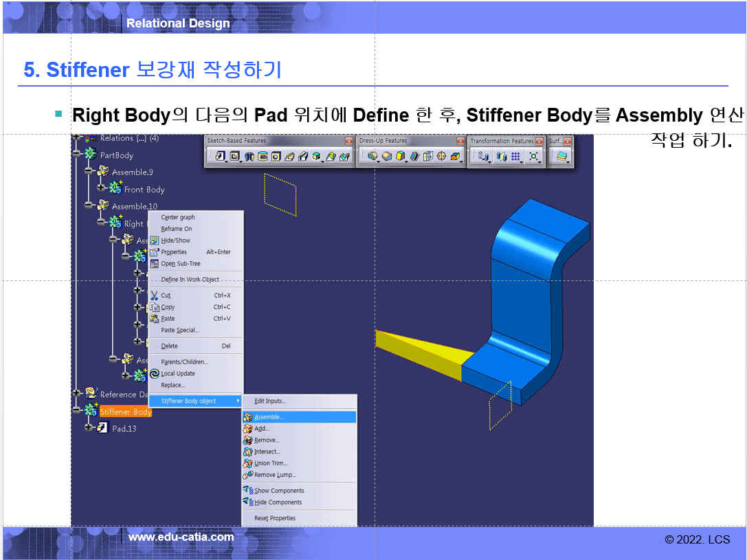Click the Mirror tool in Transformation Features
This screenshot has width=747, height=560.
click(x=501, y=157)
